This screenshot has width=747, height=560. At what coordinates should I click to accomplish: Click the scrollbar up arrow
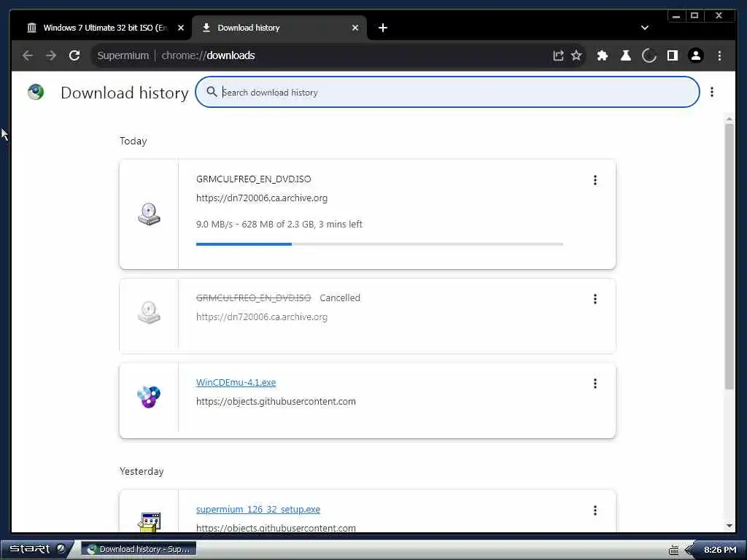[x=729, y=117]
